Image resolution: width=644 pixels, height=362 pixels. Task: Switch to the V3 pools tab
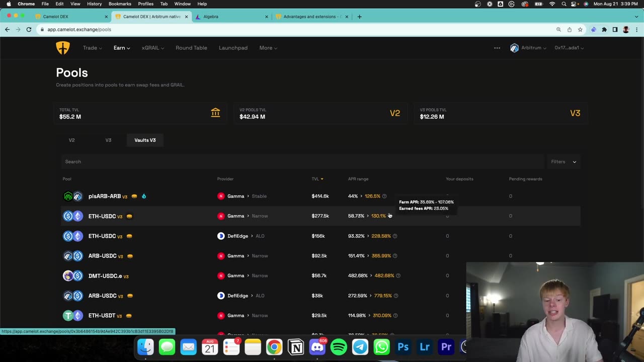[108, 140]
